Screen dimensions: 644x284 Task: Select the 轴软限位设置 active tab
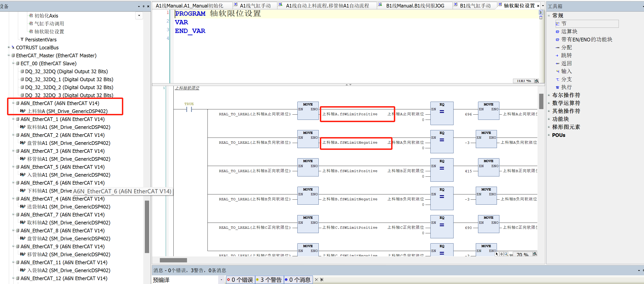point(519,6)
